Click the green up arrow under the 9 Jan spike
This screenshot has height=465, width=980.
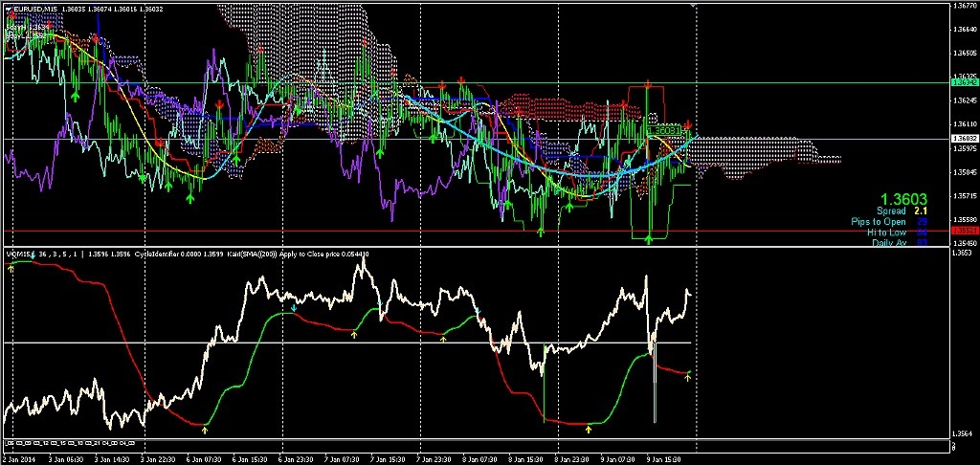(x=649, y=239)
